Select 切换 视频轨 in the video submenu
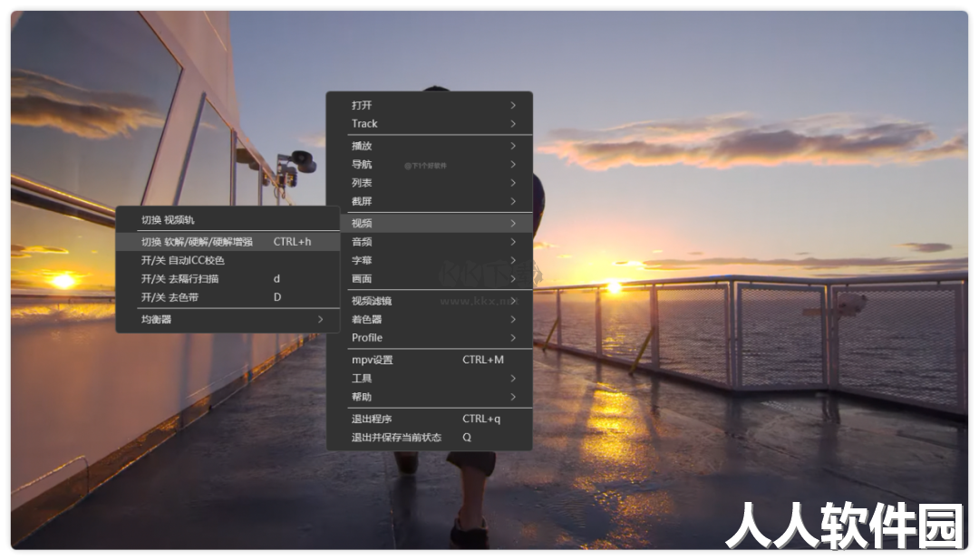The width and height of the screenshot is (979, 560). click(228, 220)
